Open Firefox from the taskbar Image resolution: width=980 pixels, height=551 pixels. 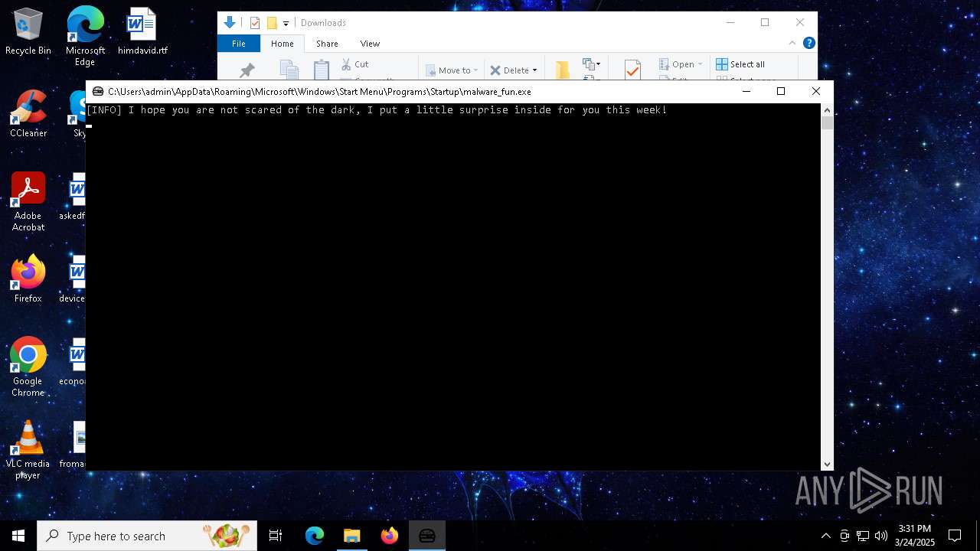[x=390, y=536]
